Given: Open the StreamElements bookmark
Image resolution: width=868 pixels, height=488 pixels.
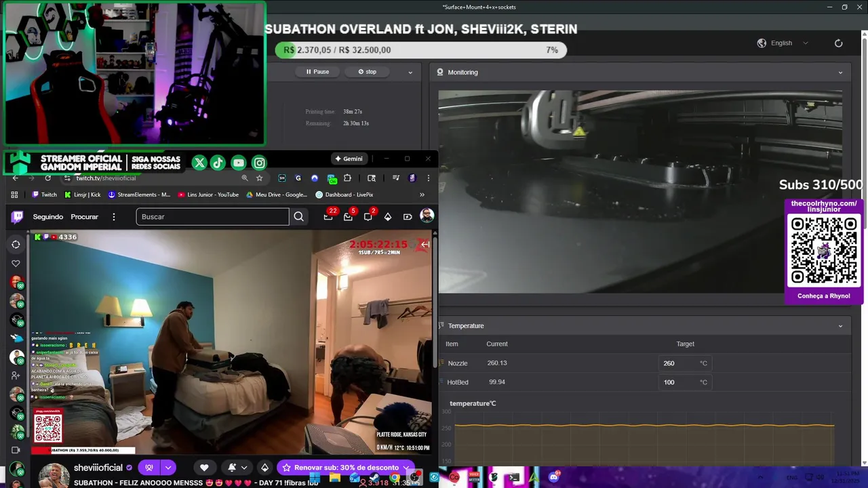Looking at the screenshot, I should 139,195.
